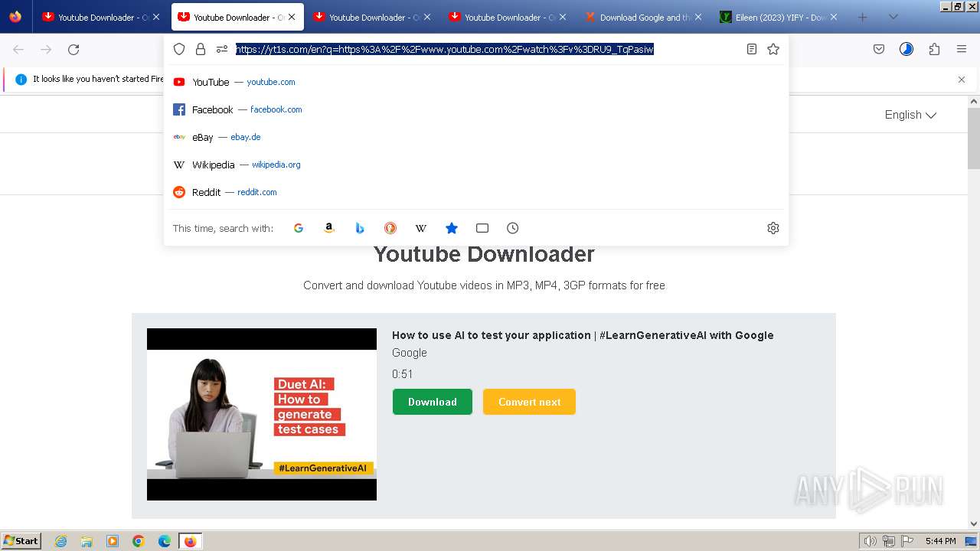Click the page vertical scrollbar

[x=974, y=314]
